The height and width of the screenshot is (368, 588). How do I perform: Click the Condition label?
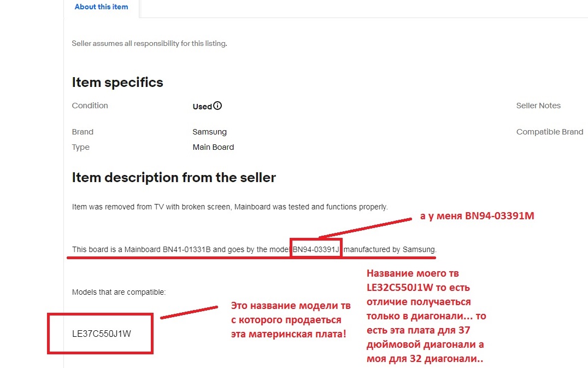click(90, 106)
